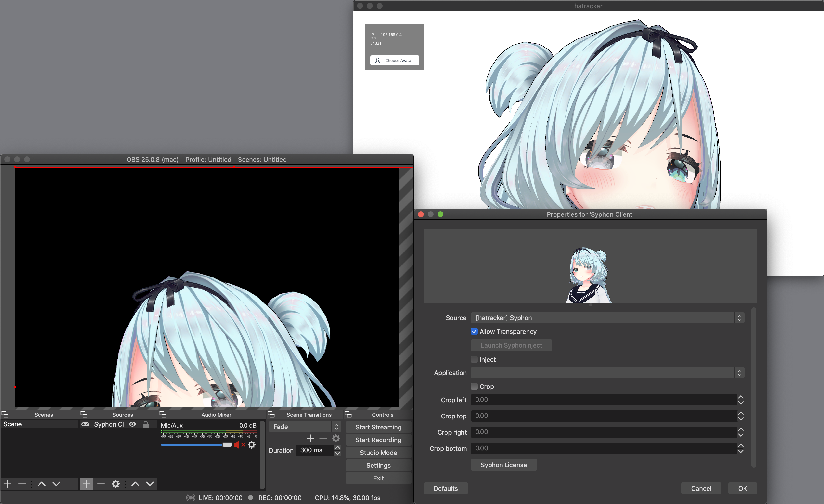This screenshot has width=824, height=504.
Task: Add a scene with the plus icon
Action: click(x=7, y=484)
